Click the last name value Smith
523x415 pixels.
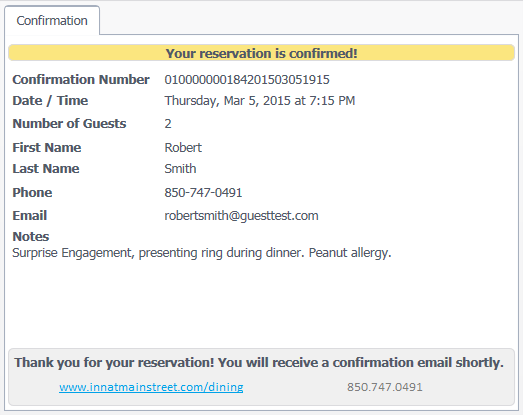pyautogui.click(x=180, y=168)
